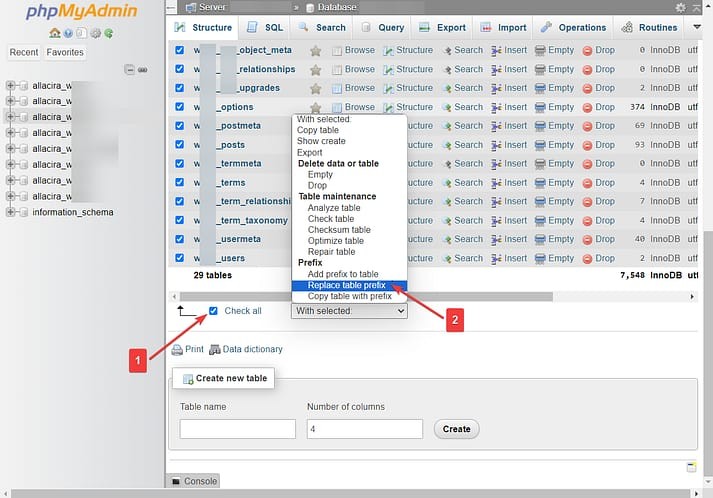Toggle checkbox of the postmeta table row
Viewport: 713px width, 498px height.
tap(180, 126)
